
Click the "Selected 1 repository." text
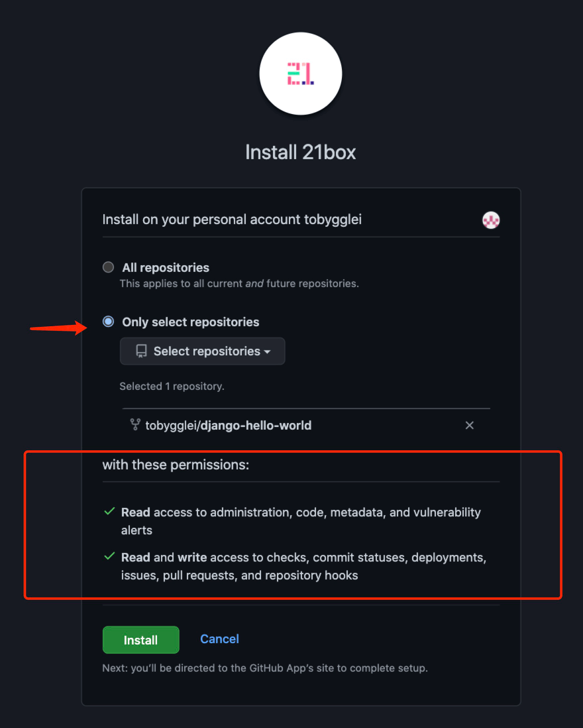pos(172,386)
